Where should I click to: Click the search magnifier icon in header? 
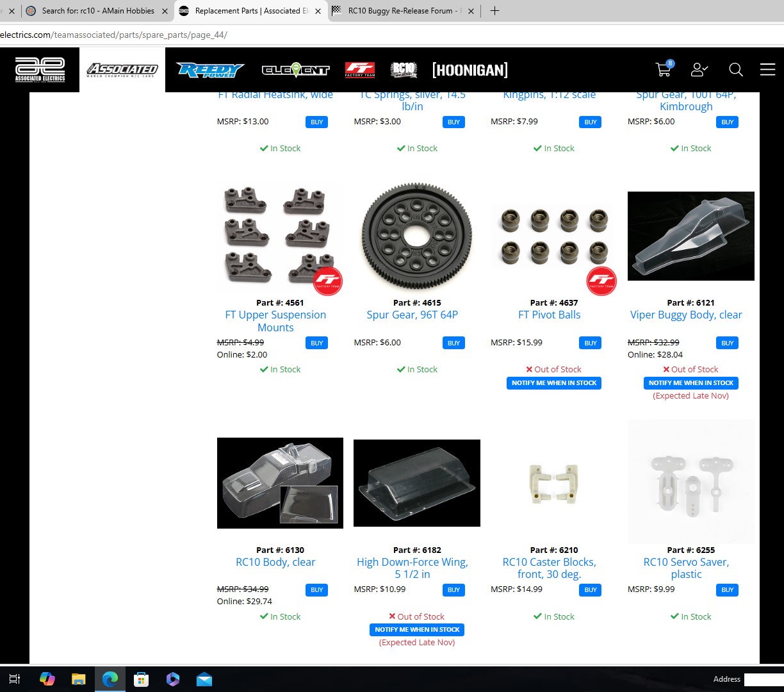tap(736, 69)
